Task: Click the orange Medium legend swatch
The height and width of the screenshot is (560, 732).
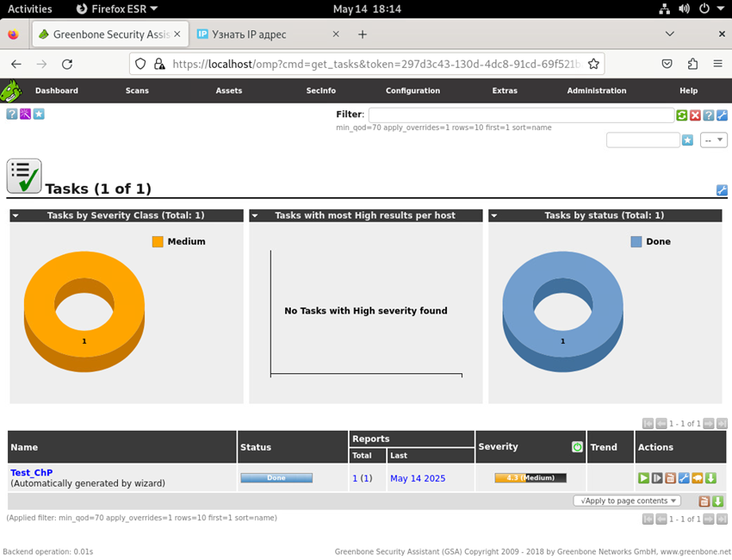Action: tap(158, 241)
